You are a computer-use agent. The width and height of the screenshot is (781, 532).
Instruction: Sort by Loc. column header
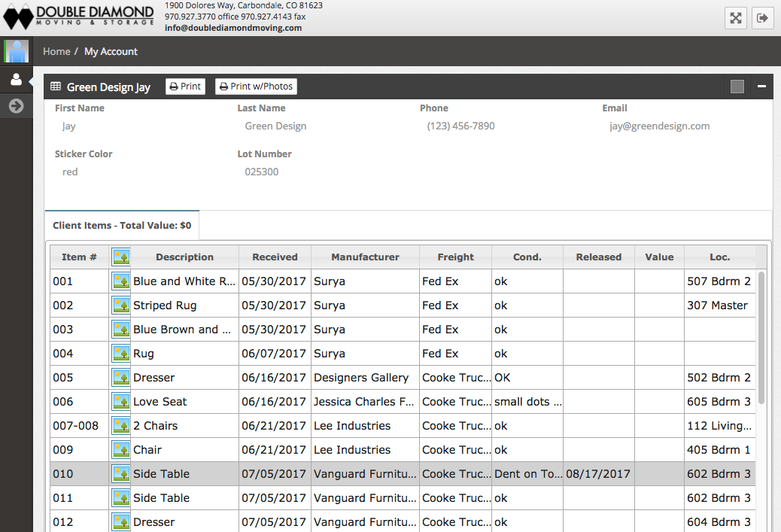click(720, 257)
